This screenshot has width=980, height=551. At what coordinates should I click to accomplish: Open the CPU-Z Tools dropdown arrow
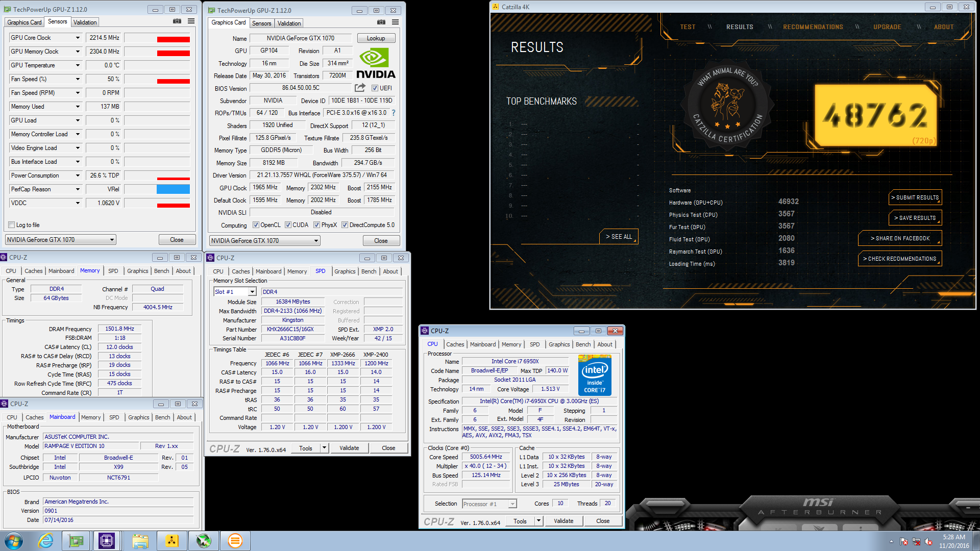[324, 448]
